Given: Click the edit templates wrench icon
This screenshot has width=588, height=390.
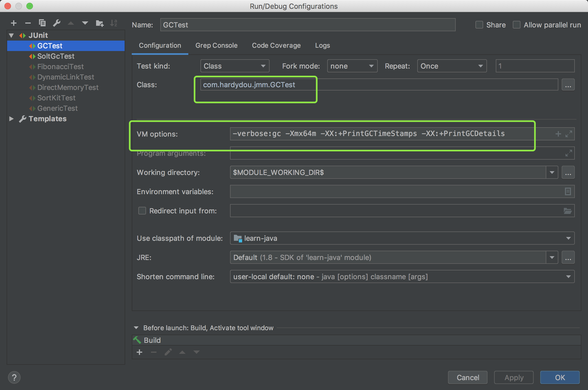Looking at the screenshot, I should (x=57, y=23).
